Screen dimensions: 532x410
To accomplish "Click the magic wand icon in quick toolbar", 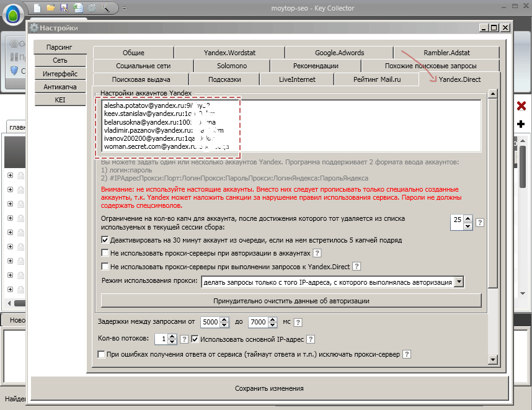I will coord(105,8).
